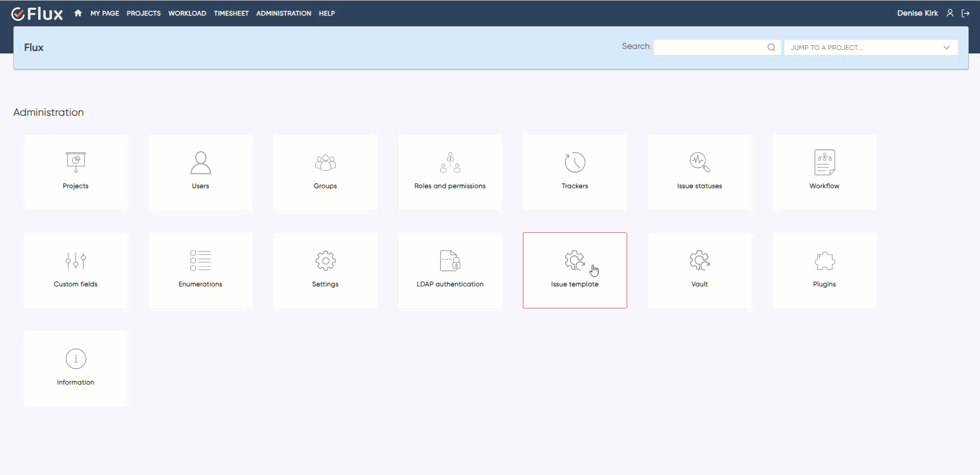This screenshot has width=980, height=475.
Task: Click the Denise Kirk profile link
Action: point(917,13)
